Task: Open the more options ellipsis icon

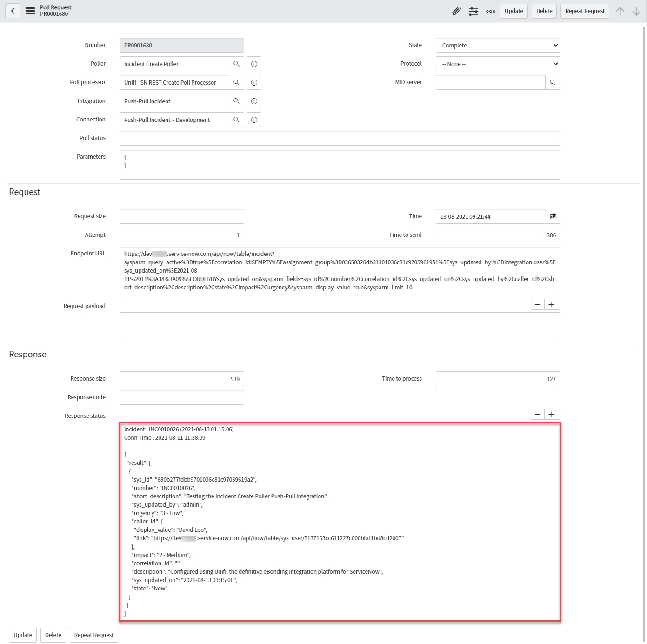Action: pos(490,11)
